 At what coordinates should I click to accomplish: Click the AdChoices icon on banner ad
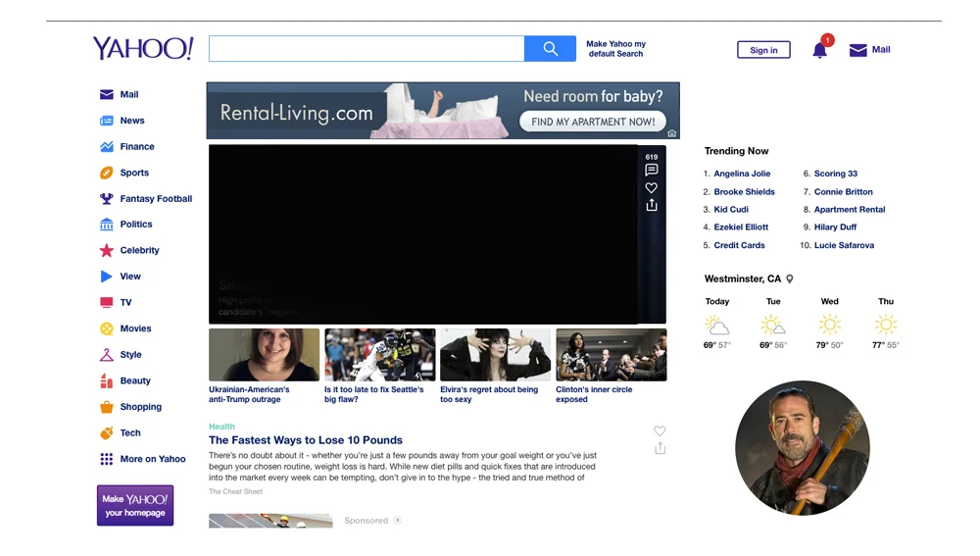point(672,133)
